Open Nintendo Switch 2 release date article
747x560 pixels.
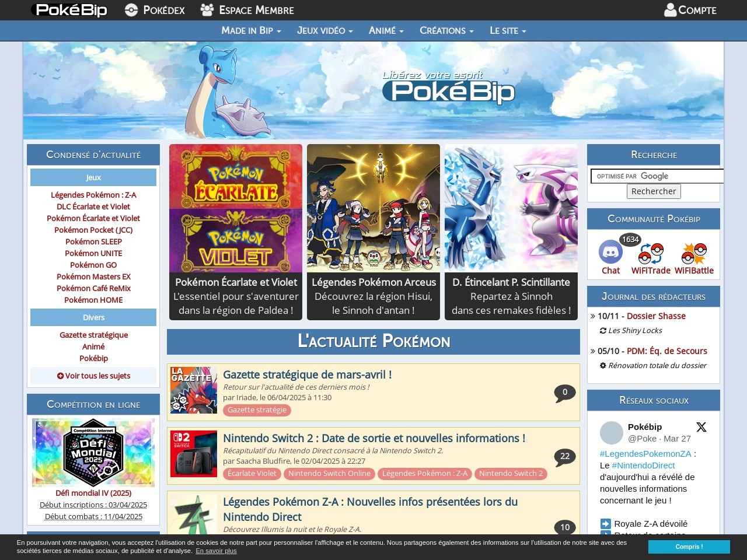(x=374, y=438)
